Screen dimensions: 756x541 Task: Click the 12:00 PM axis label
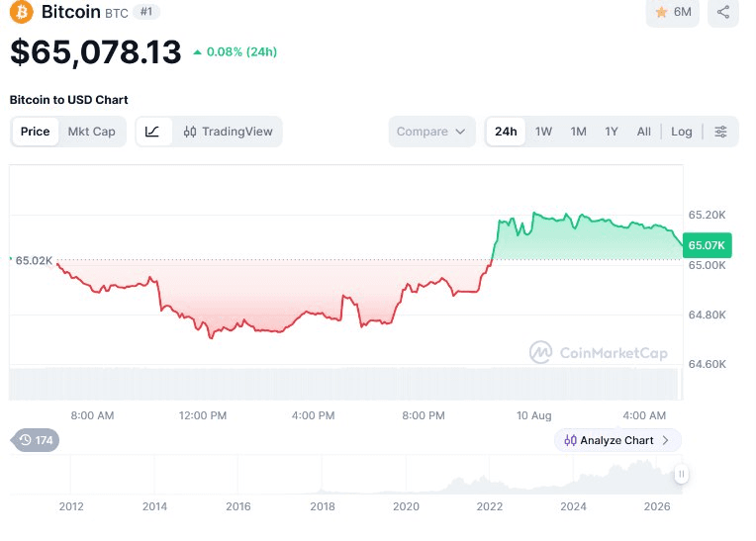(203, 415)
